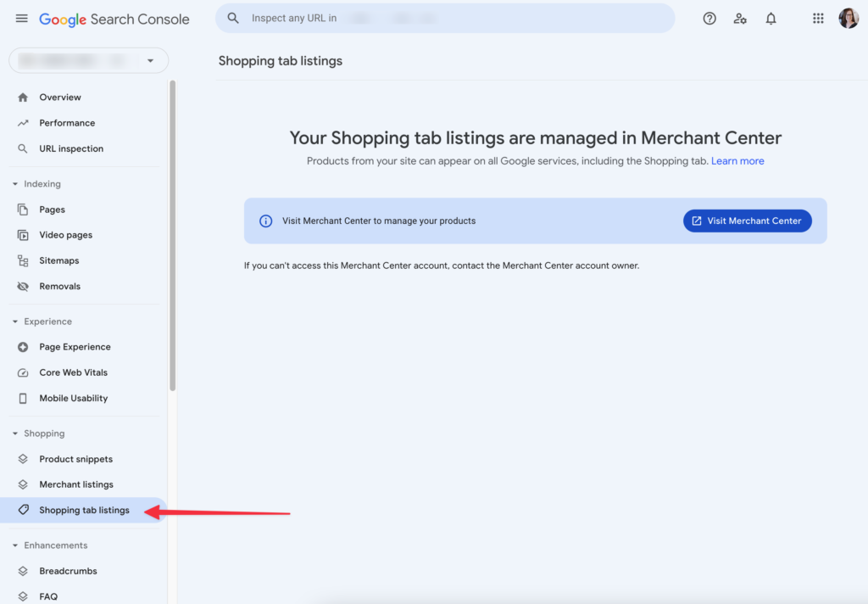Click the Inspect any URL search field
This screenshot has width=868, height=604.
pos(445,19)
